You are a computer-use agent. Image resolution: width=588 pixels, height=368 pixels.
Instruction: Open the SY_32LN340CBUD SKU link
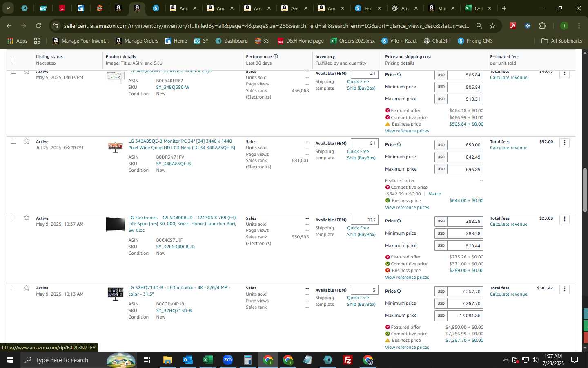[175, 247]
